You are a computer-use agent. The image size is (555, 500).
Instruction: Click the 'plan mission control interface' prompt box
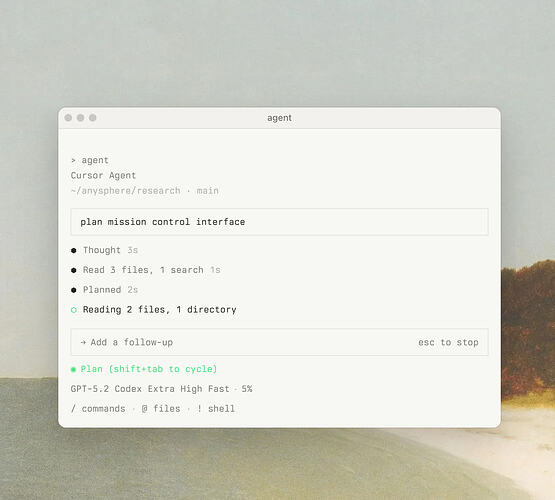pos(279,222)
